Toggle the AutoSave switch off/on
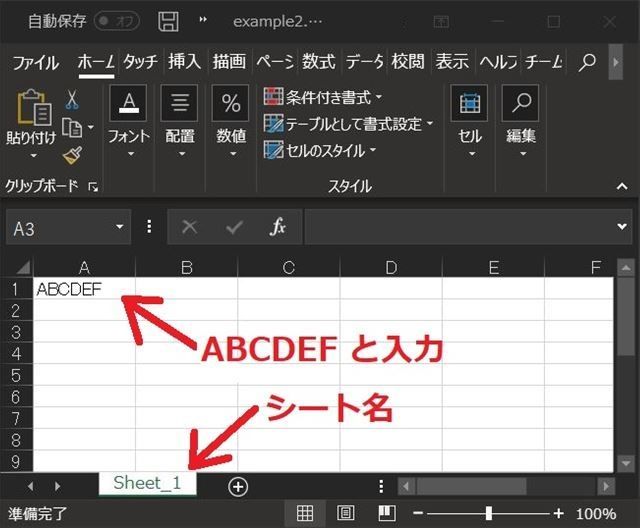 117,21
